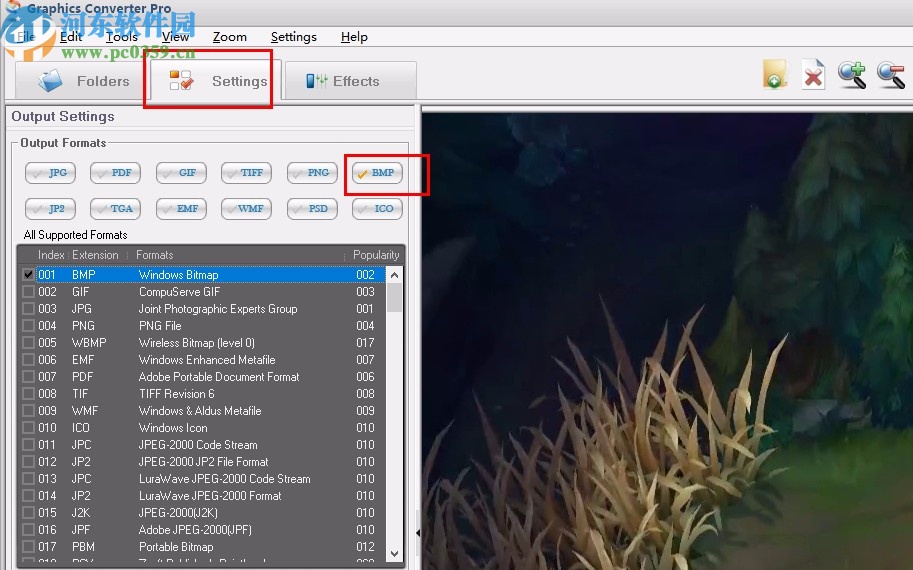Open the Effects tab
This screenshot has height=570, width=913.
[x=351, y=80]
